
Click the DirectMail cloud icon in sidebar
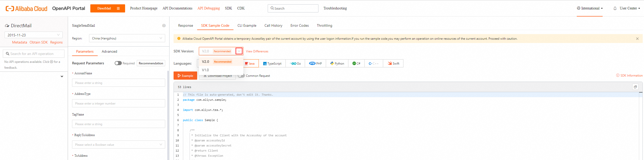click(x=7, y=26)
